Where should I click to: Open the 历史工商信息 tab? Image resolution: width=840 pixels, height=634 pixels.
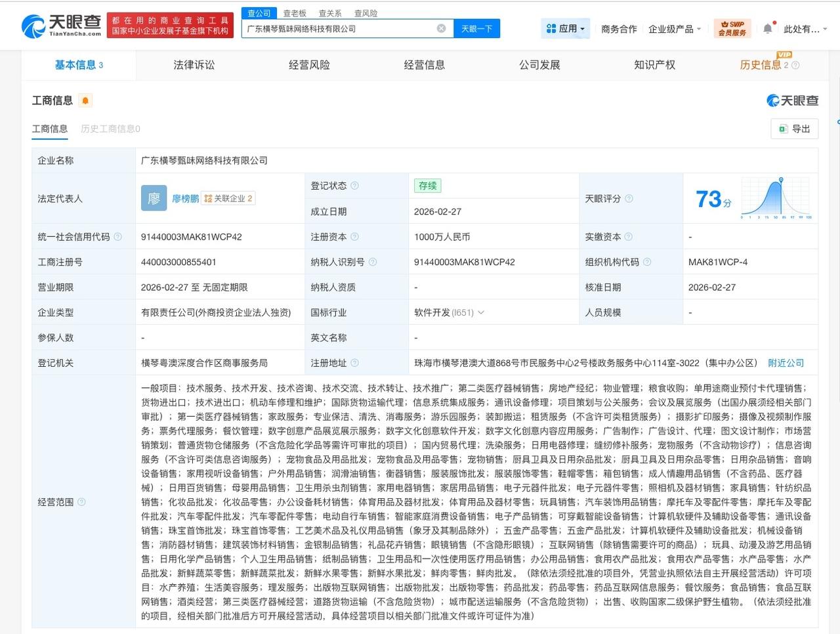point(110,129)
